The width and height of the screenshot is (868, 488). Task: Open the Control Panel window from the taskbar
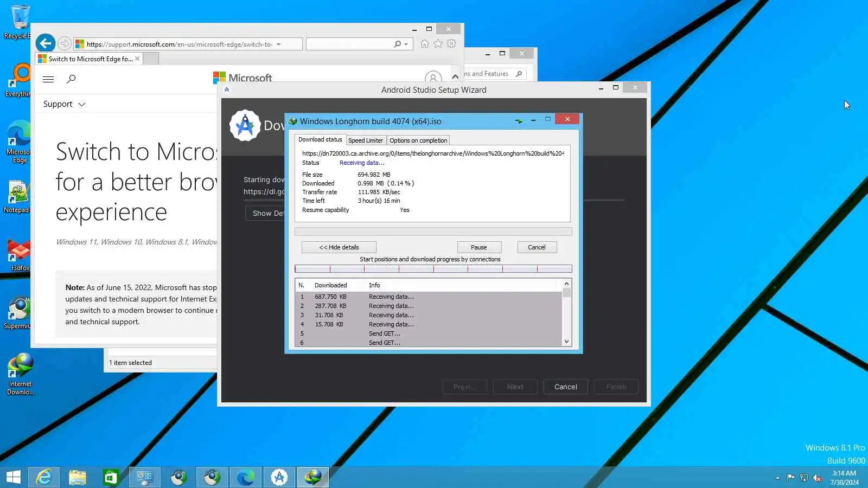pyautogui.click(x=144, y=477)
